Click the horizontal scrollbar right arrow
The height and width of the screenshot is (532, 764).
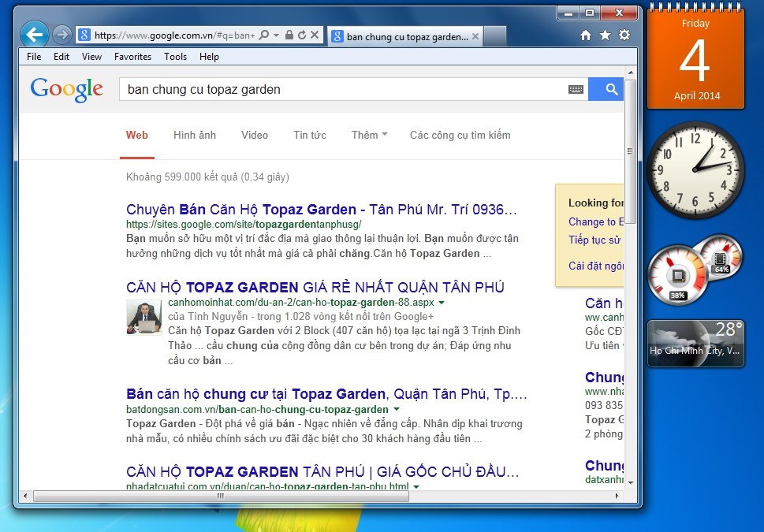(617, 496)
